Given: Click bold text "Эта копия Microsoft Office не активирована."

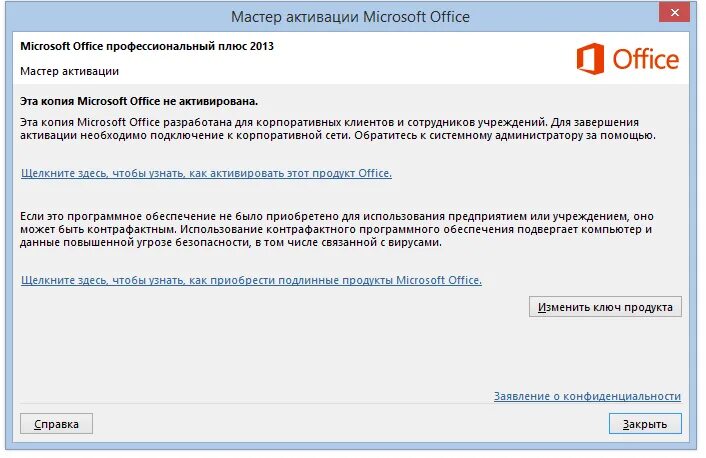Looking at the screenshot, I should tap(139, 101).
